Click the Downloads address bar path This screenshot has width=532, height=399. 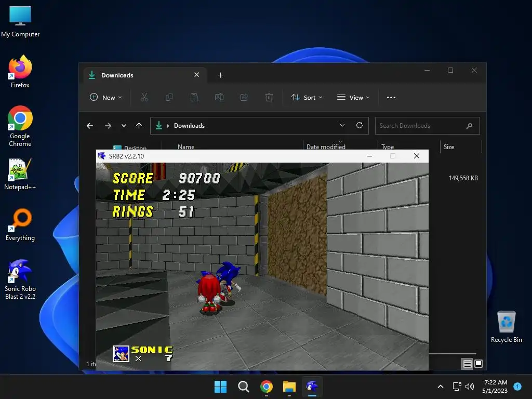(x=189, y=126)
